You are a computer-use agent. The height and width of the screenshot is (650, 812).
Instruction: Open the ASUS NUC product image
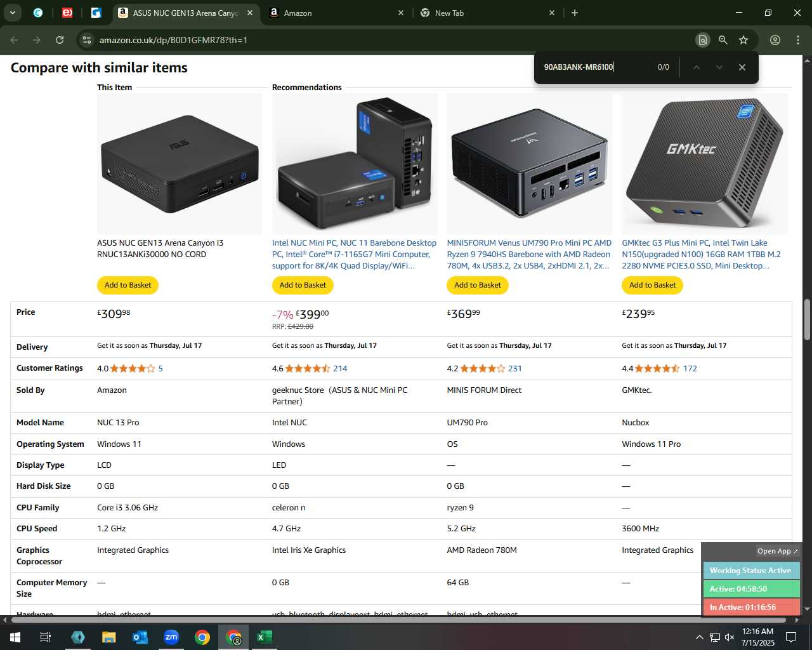click(180, 164)
